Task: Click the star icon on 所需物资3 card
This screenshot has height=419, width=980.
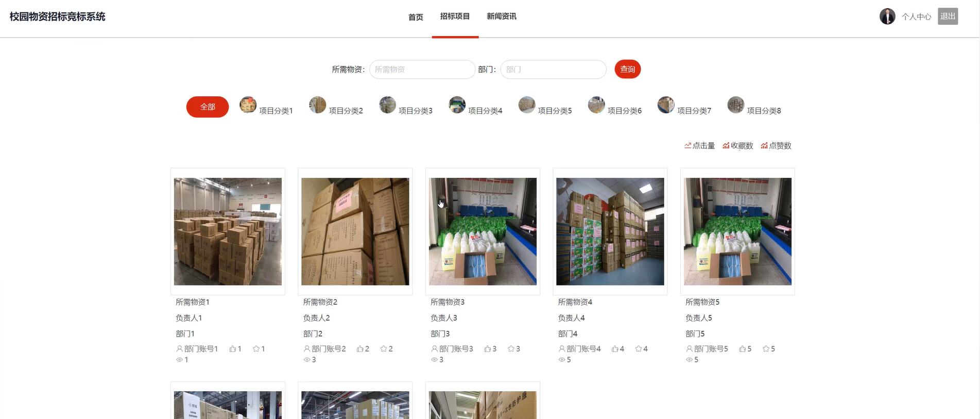Action: (511, 349)
